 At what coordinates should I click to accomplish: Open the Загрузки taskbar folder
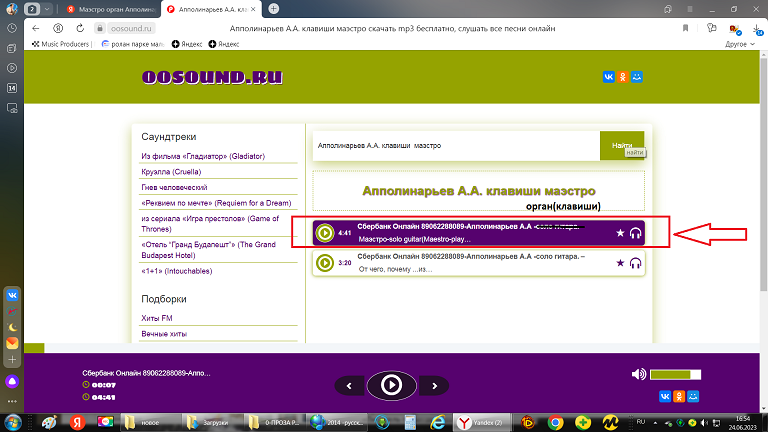[x=211, y=423]
